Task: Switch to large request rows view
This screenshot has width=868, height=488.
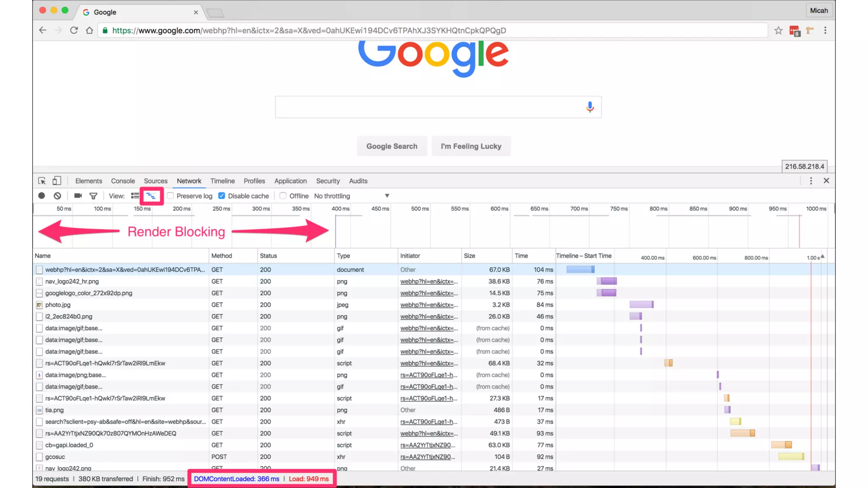Action: pos(135,196)
